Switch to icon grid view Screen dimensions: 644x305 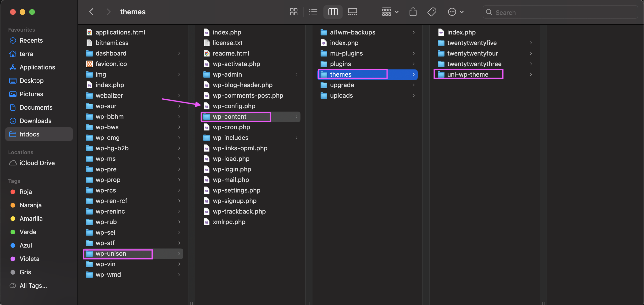[x=294, y=12]
